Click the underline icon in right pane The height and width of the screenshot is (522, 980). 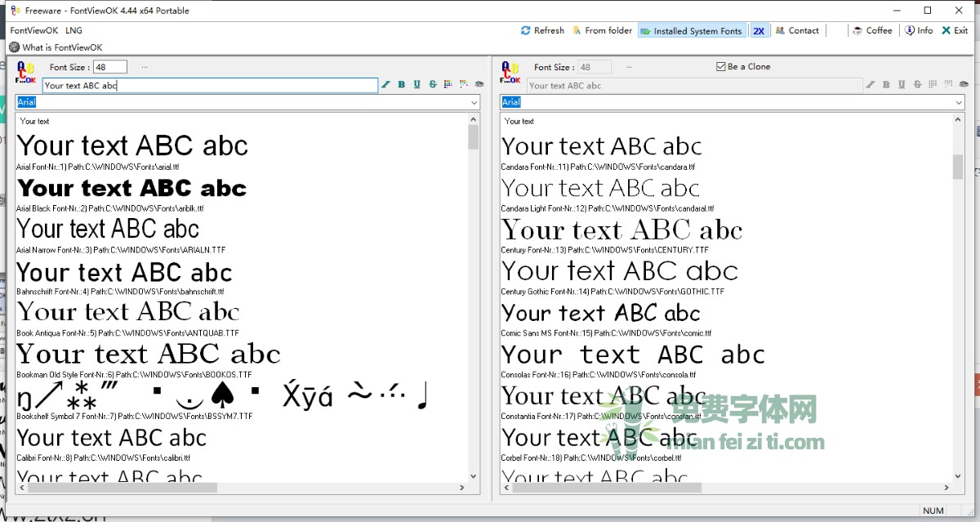click(x=902, y=85)
